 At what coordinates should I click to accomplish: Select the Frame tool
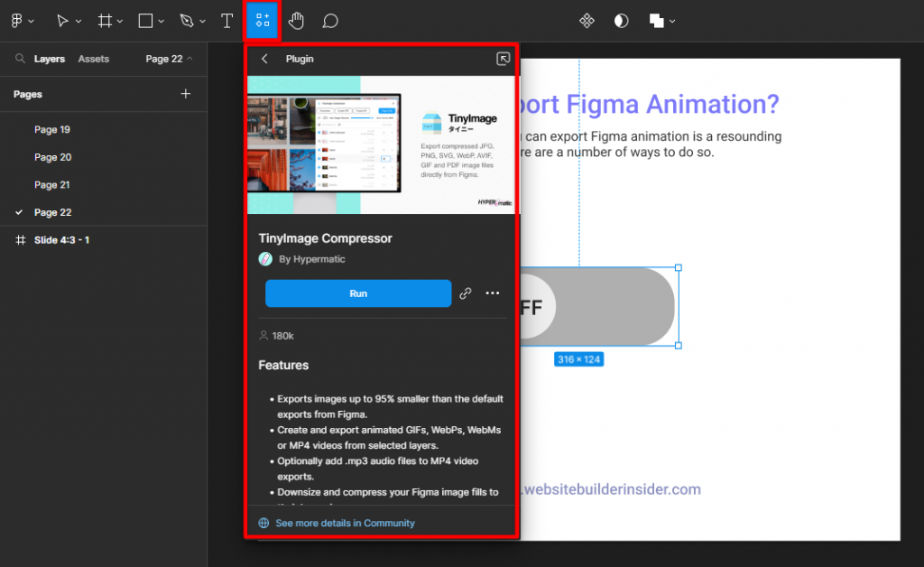(106, 20)
